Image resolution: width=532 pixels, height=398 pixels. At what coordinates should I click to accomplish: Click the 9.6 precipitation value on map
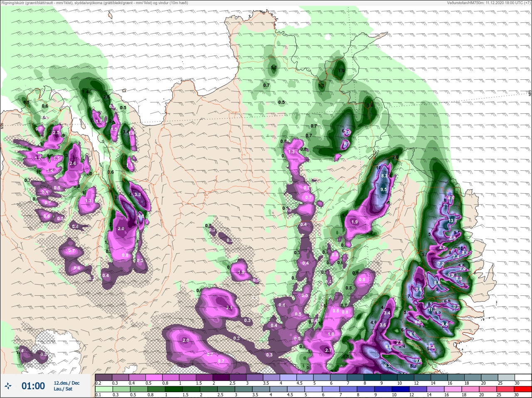click(419, 361)
